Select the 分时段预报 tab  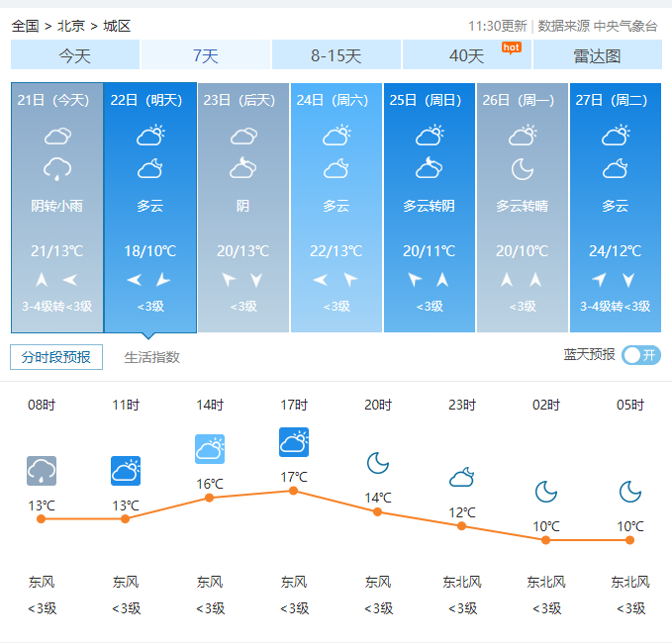56,357
